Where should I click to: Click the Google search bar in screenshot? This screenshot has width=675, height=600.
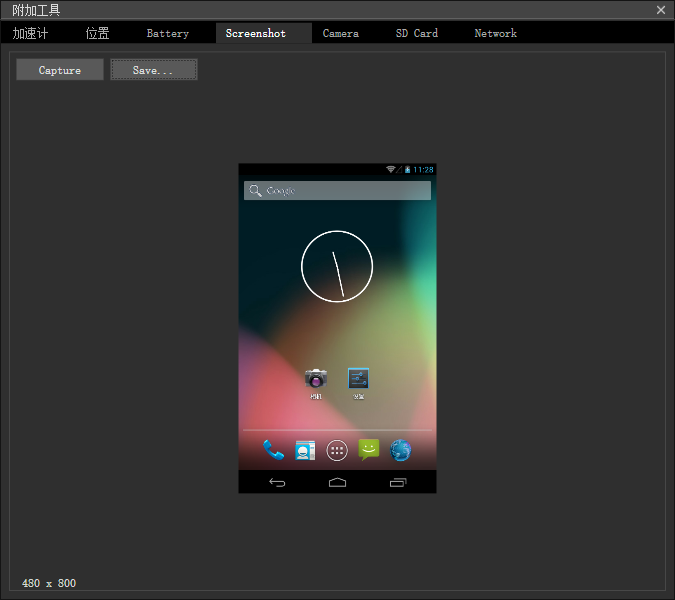337,190
